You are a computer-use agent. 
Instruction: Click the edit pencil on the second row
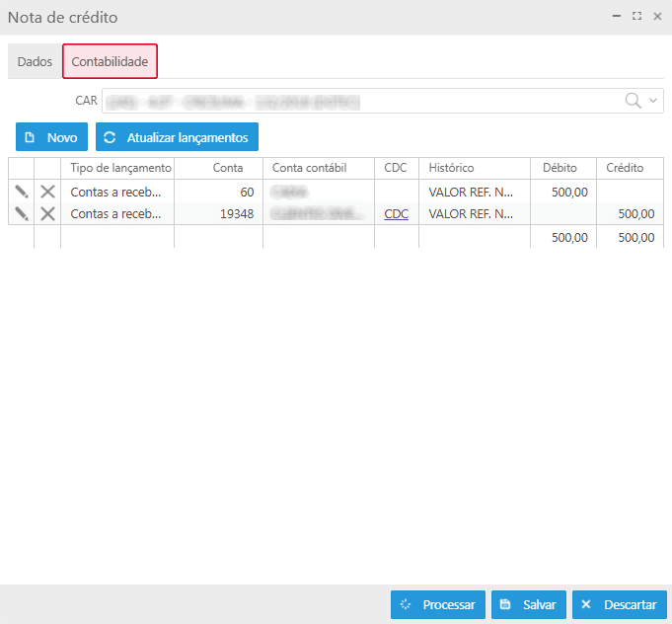pos(21,213)
